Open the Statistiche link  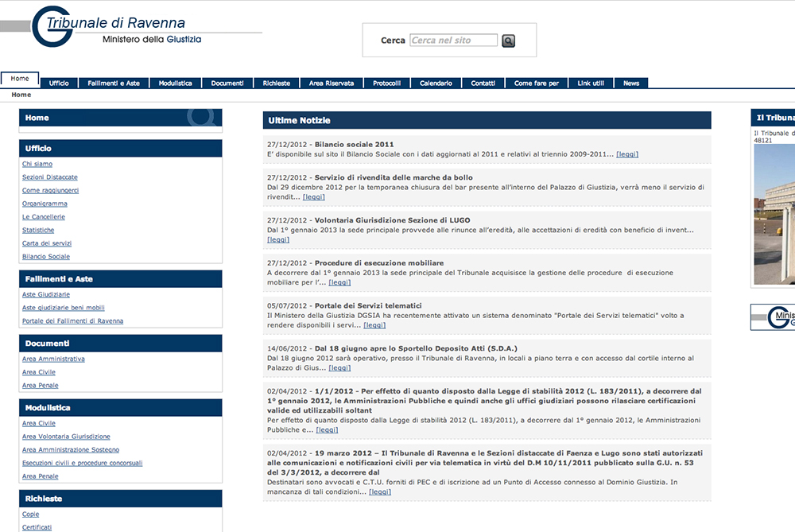[x=38, y=230]
